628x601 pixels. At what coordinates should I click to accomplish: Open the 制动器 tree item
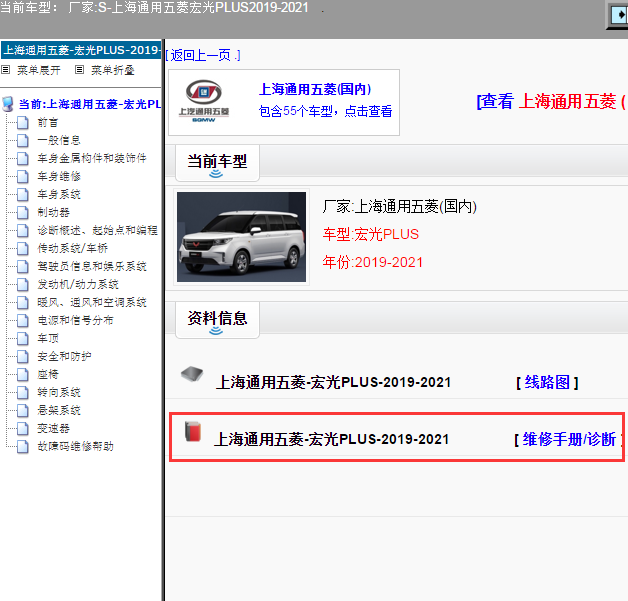coord(54,212)
